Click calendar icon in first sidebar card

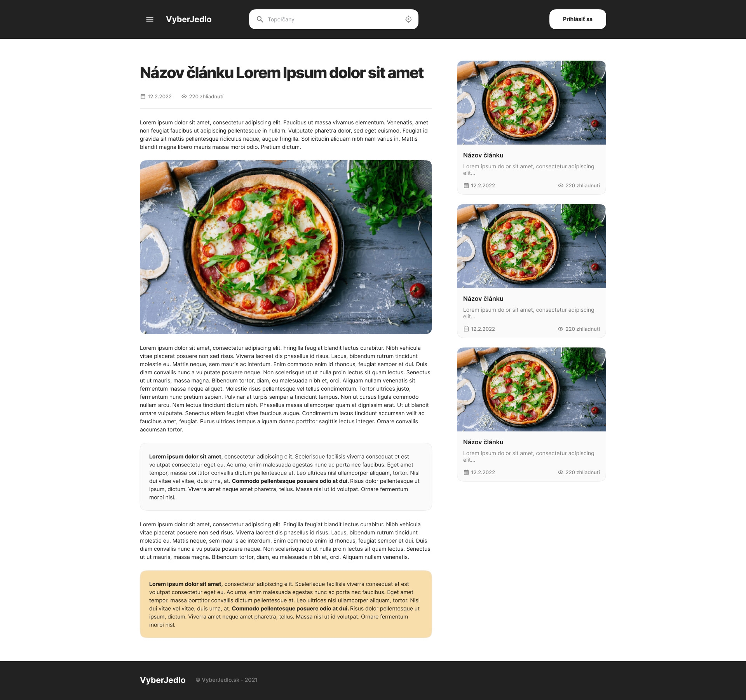click(466, 185)
